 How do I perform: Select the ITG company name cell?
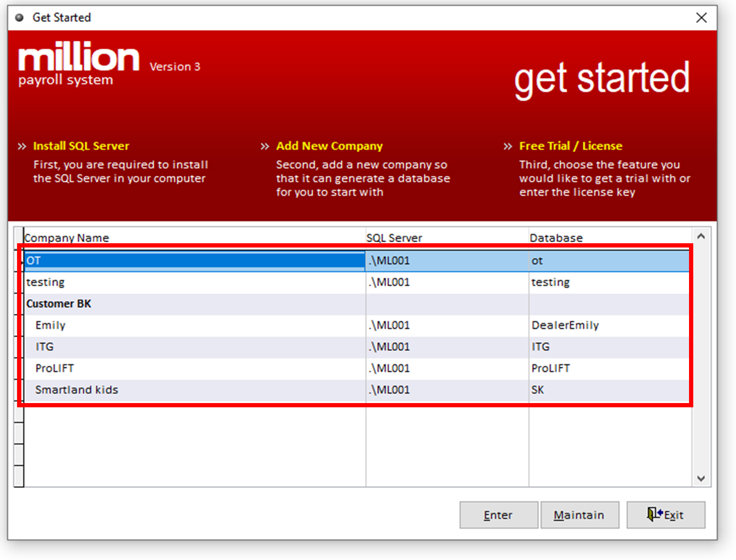pos(195,347)
